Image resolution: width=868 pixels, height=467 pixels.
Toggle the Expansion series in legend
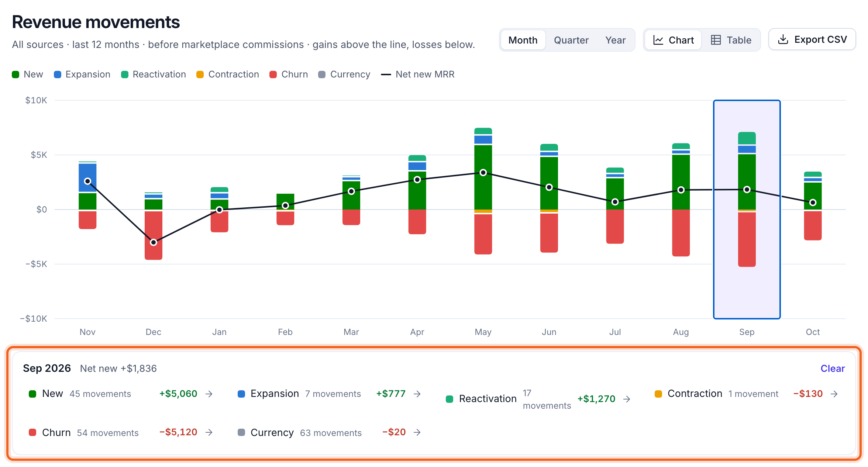82,75
